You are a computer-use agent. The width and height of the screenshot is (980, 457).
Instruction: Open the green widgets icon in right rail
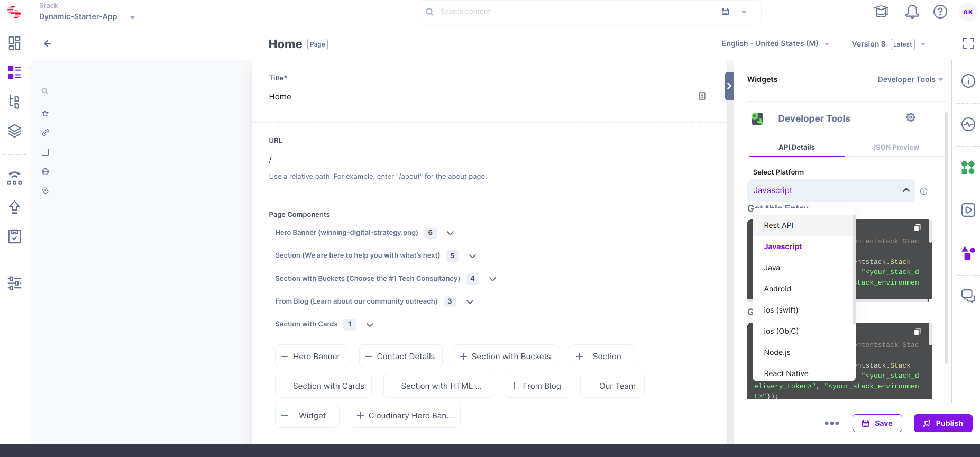pos(968,168)
